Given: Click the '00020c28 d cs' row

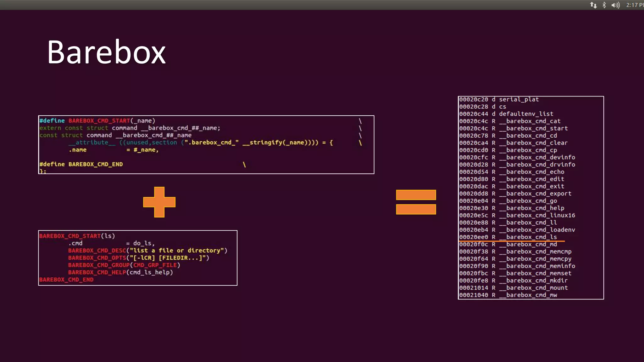Looking at the screenshot, I should (x=483, y=107).
